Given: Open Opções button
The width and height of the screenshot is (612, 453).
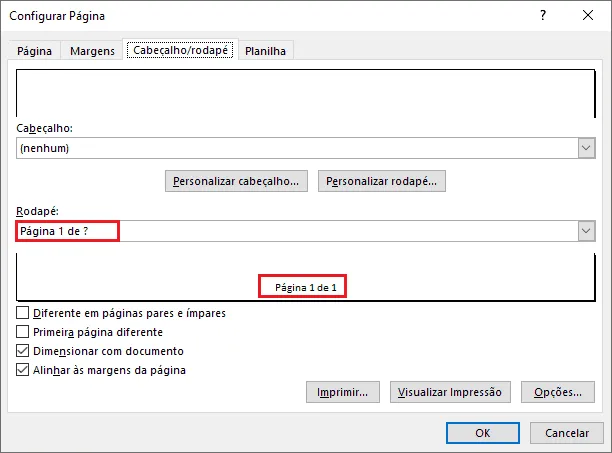Looking at the screenshot, I should pyautogui.click(x=558, y=392).
